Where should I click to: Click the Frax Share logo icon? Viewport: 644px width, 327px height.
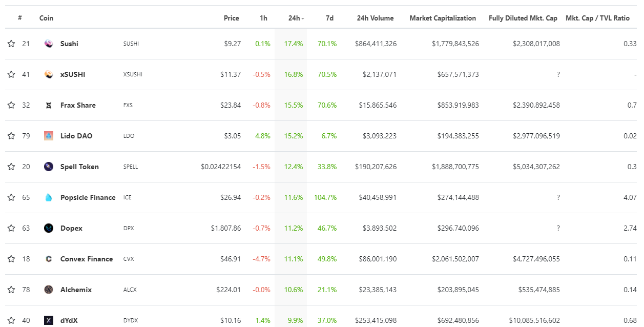click(x=49, y=105)
